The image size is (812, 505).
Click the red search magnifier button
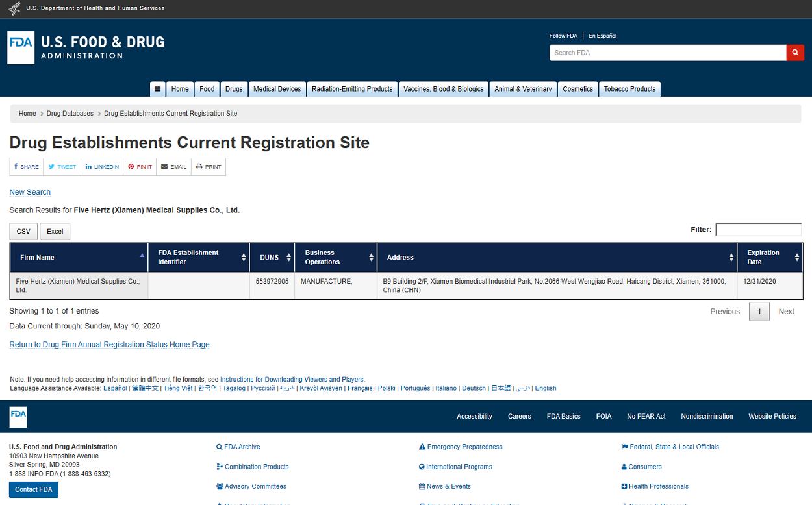click(795, 53)
